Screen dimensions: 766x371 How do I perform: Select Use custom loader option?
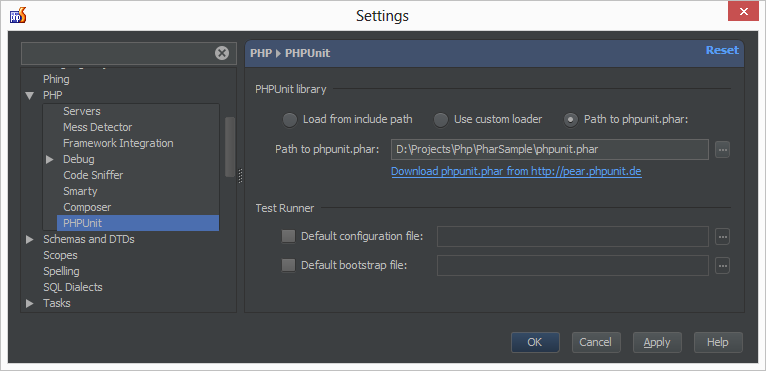(x=441, y=120)
